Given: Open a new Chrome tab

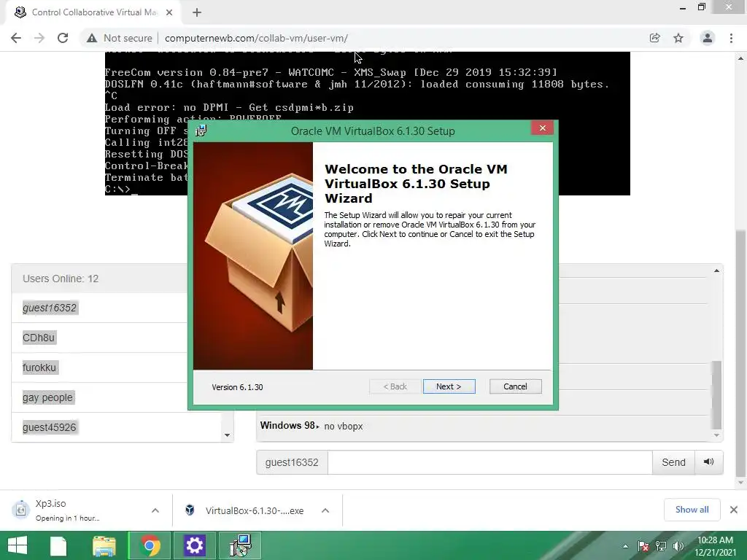Looking at the screenshot, I should click(197, 12).
